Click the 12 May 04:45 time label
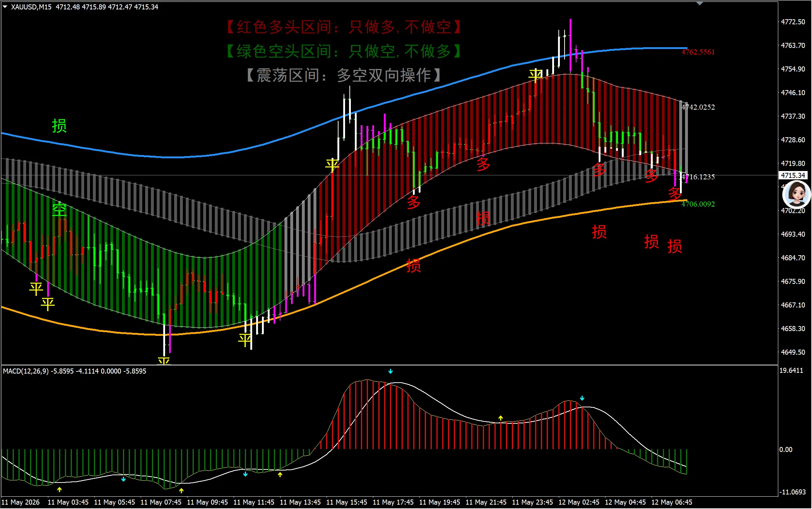 [626, 502]
